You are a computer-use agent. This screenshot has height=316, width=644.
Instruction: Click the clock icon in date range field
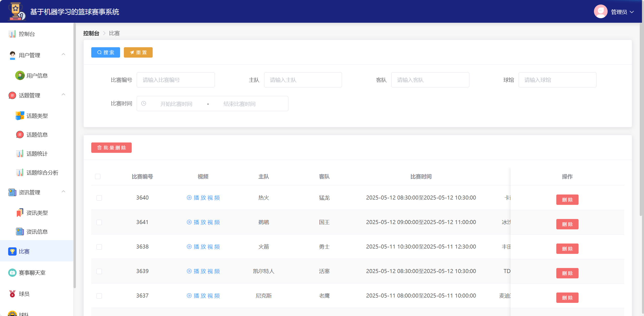point(144,104)
